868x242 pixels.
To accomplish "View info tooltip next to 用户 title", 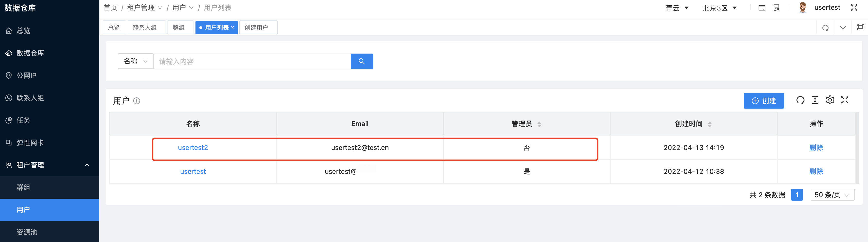I will tap(136, 101).
